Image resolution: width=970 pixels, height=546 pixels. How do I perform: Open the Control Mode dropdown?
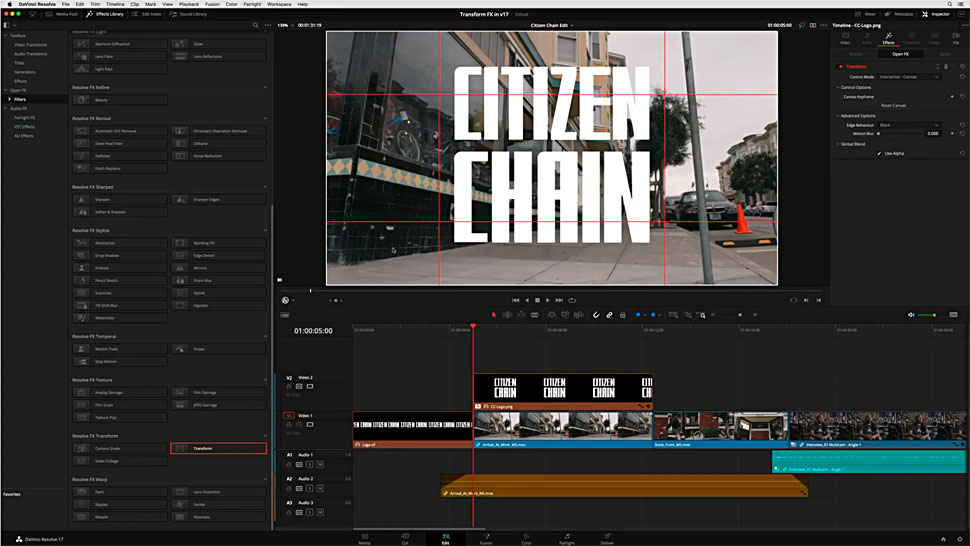click(909, 77)
